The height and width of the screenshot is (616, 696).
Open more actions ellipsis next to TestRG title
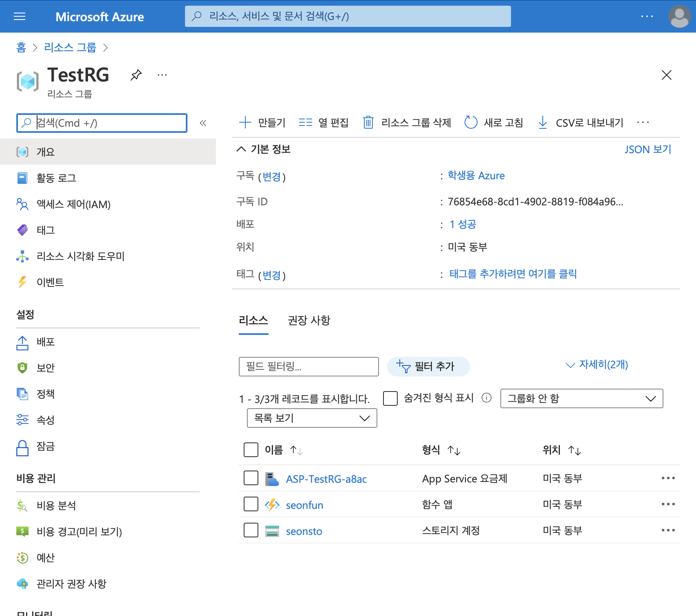[x=162, y=75]
